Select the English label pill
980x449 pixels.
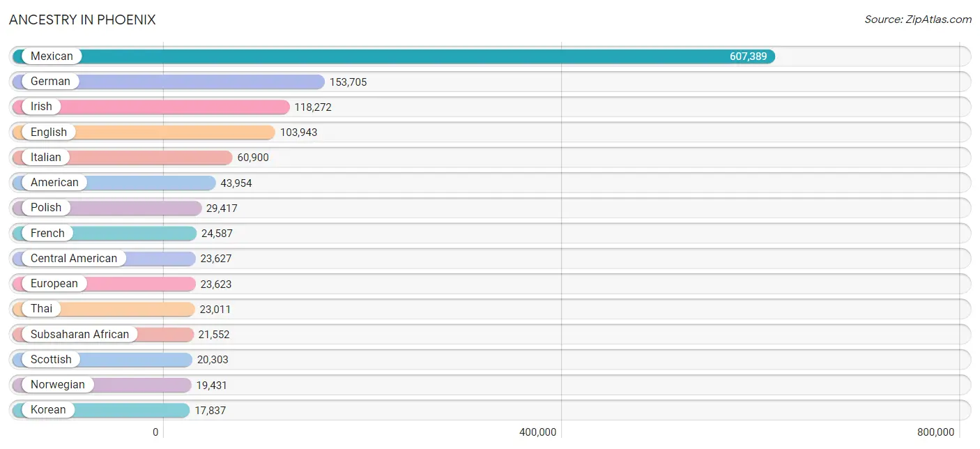pos(49,132)
